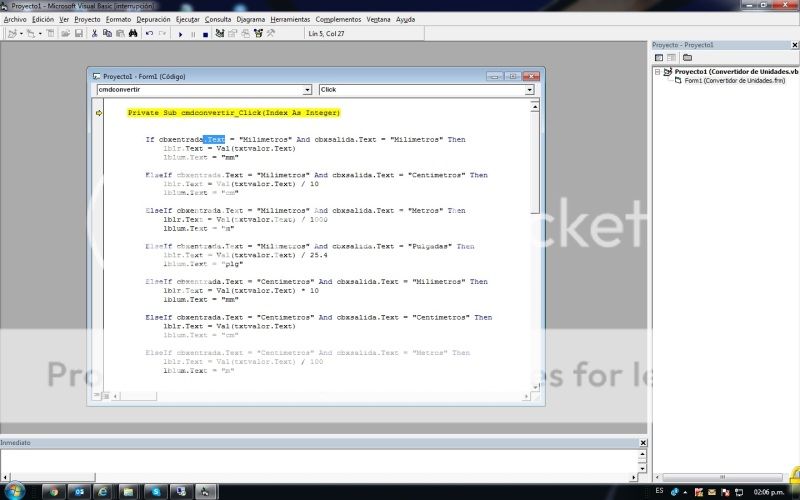Click code window vertical scrollbar down arrow
Viewport: 800px width, 500px height.
click(x=535, y=387)
